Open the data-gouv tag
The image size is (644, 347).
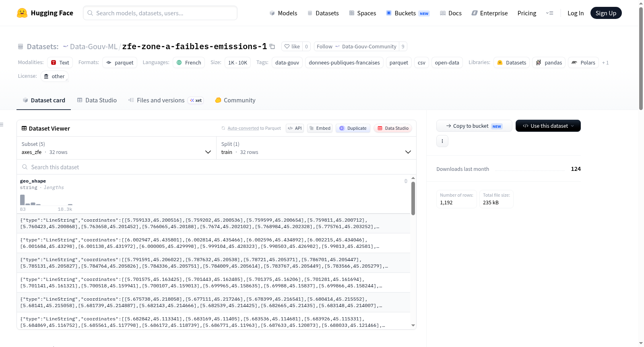pos(287,62)
